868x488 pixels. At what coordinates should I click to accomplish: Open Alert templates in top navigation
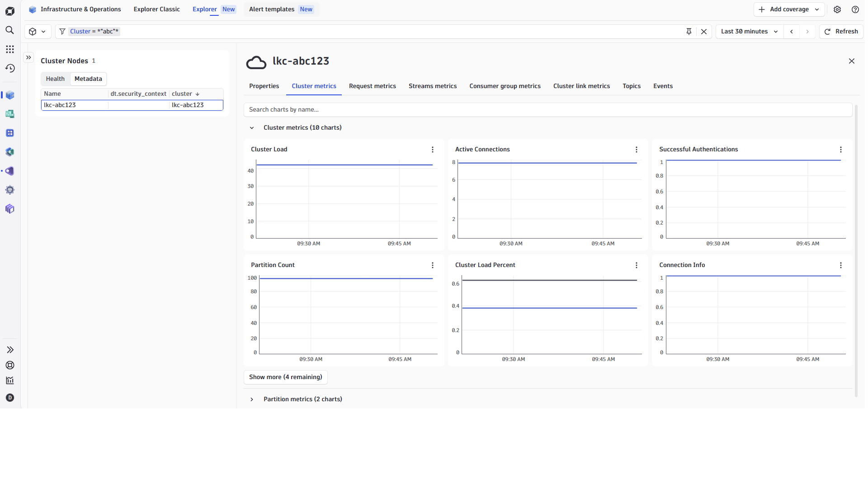(281, 9)
